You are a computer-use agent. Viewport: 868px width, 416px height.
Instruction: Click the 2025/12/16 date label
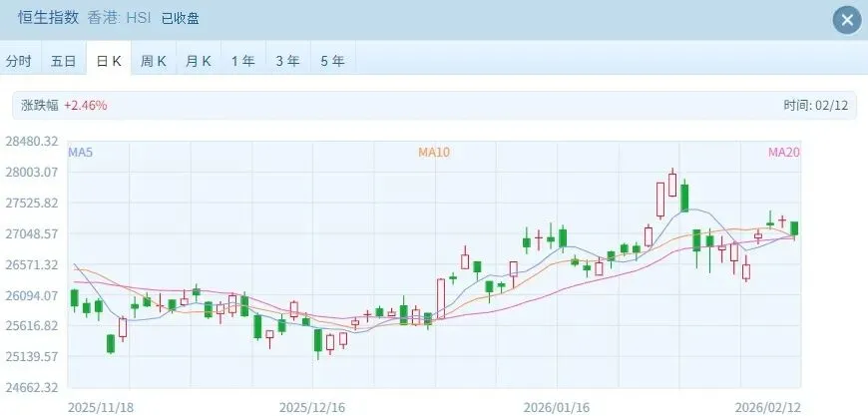coord(312,408)
